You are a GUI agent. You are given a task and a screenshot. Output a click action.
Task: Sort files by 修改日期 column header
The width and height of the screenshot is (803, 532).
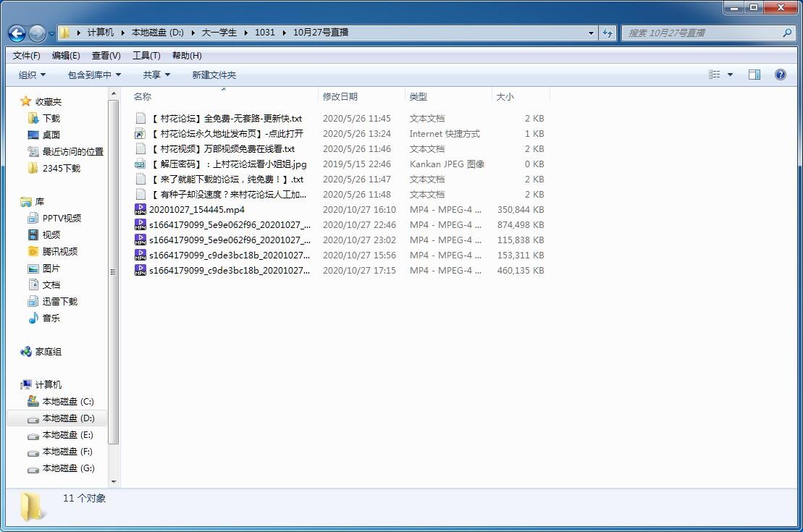tap(340, 96)
